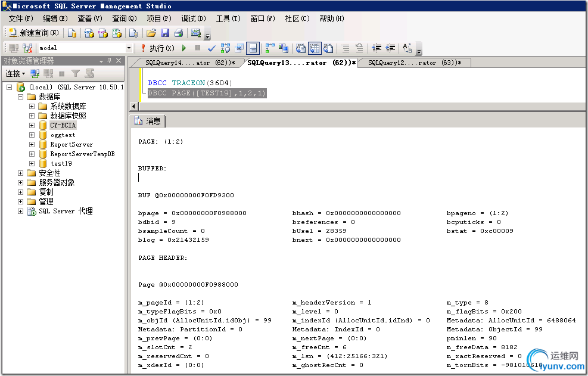This screenshot has width=588, height=376.
Task: Increase the indent of selected lines
Action: click(390, 48)
